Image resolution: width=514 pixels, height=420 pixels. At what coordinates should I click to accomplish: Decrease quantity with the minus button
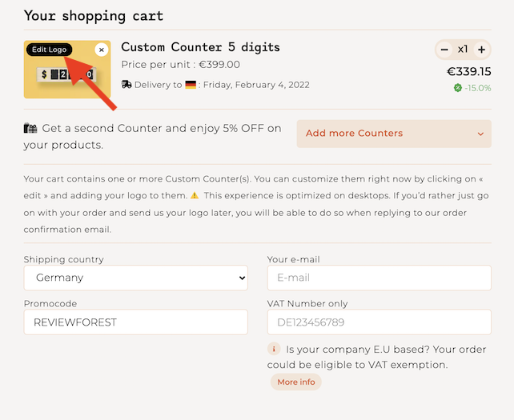[x=444, y=50]
